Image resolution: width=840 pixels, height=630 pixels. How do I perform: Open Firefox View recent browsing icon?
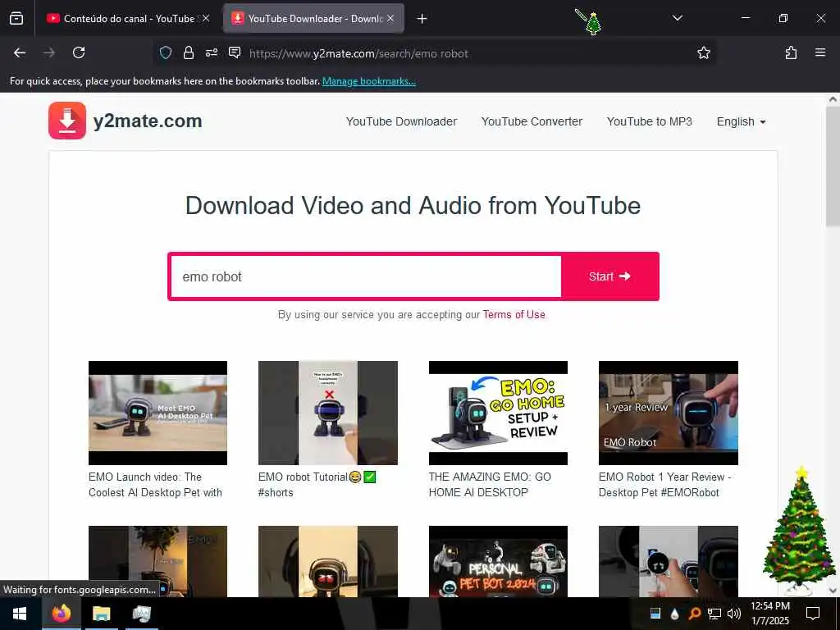point(16,19)
